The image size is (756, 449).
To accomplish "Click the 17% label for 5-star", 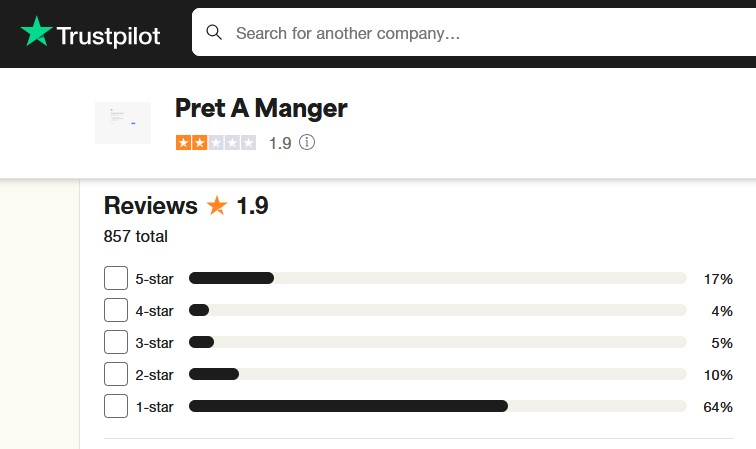I will [x=718, y=279].
